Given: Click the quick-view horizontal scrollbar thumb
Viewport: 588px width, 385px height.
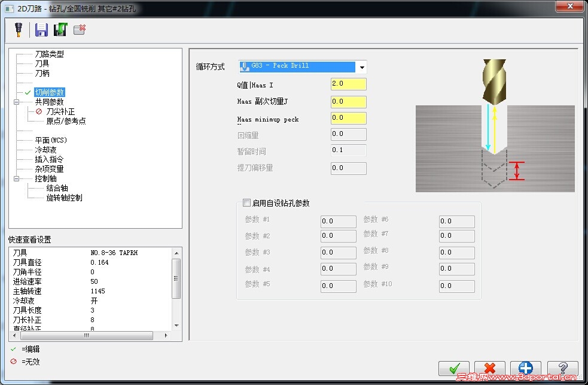Looking at the screenshot, I should (x=86, y=335).
